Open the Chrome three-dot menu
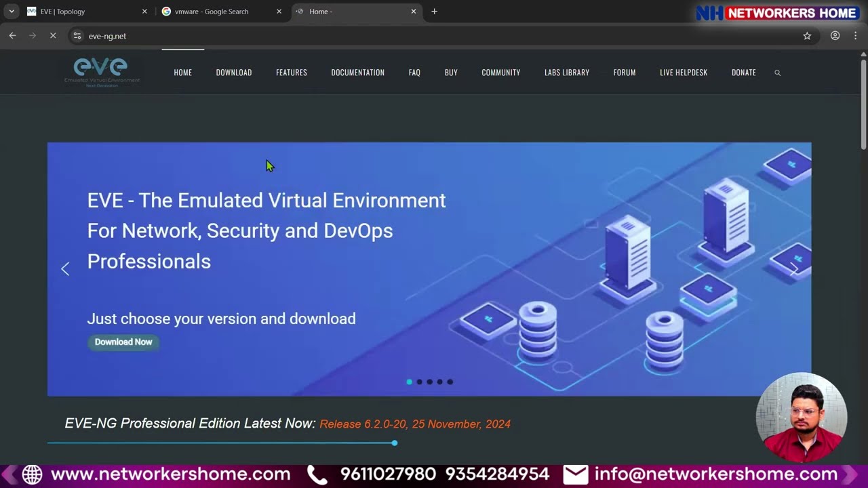868x488 pixels. 856,36
